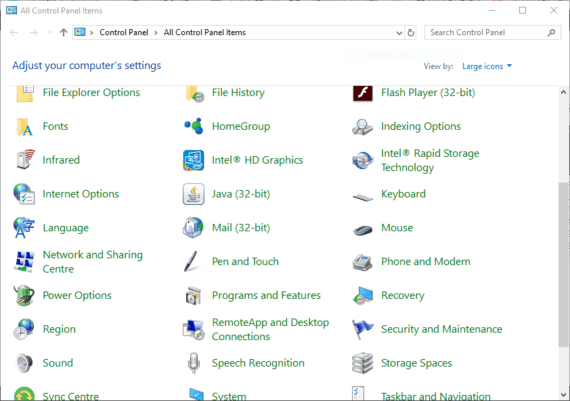Click All Control Panel Items breadcrumb
570x401 pixels.
pos(204,32)
